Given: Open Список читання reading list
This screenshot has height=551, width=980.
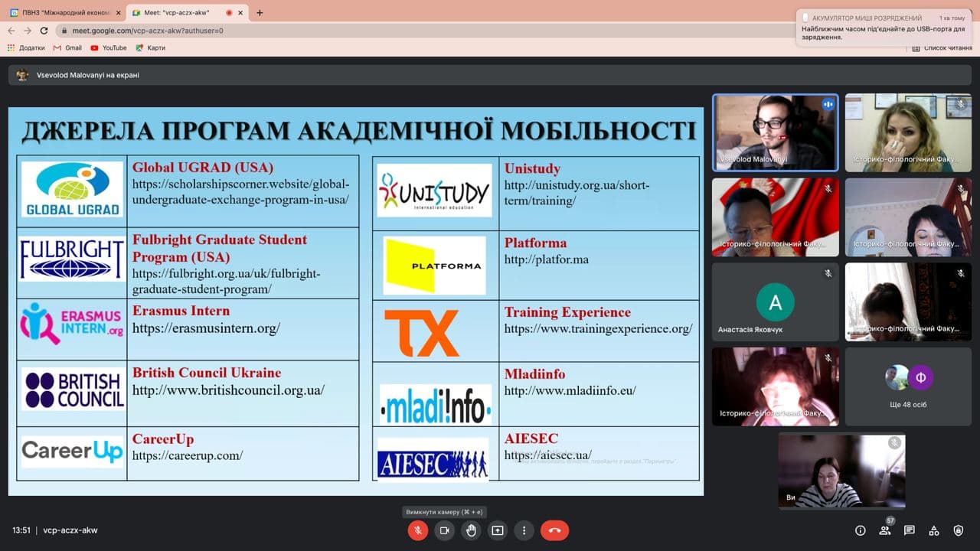Looking at the screenshot, I should [942, 48].
